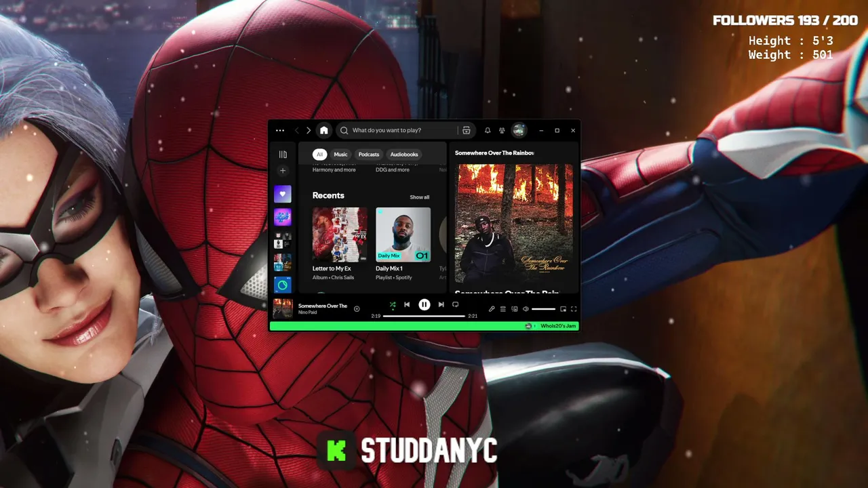This screenshot has height=488, width=868.
Task: Click the now playing album thumbnail
Action: [283, 308]
